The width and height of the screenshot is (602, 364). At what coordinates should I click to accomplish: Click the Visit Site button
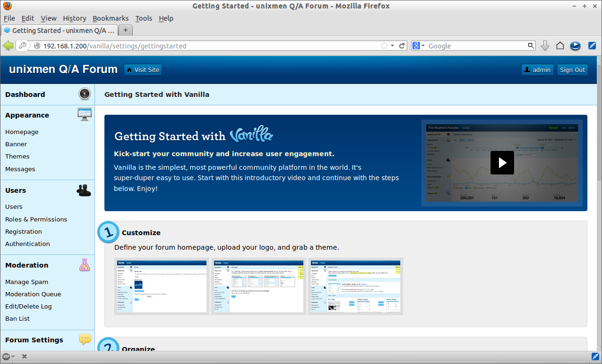click(143, 70)
